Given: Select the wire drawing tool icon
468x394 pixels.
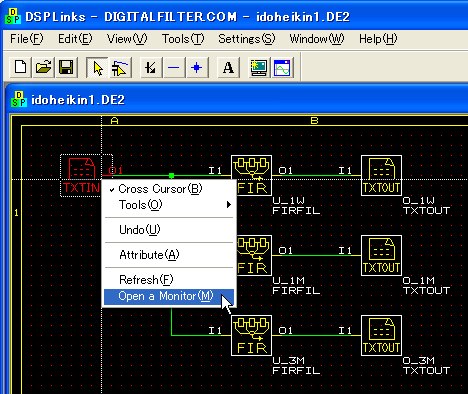Looking at the screenshot, I should tap(151, 68).
